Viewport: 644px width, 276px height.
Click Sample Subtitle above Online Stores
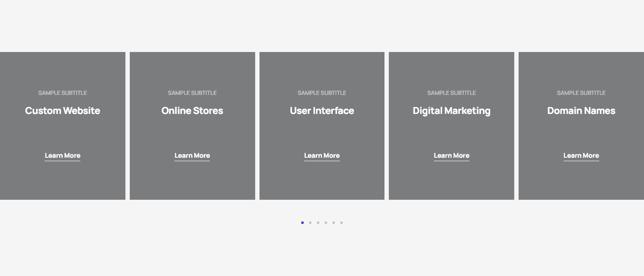tap(192, 93)
